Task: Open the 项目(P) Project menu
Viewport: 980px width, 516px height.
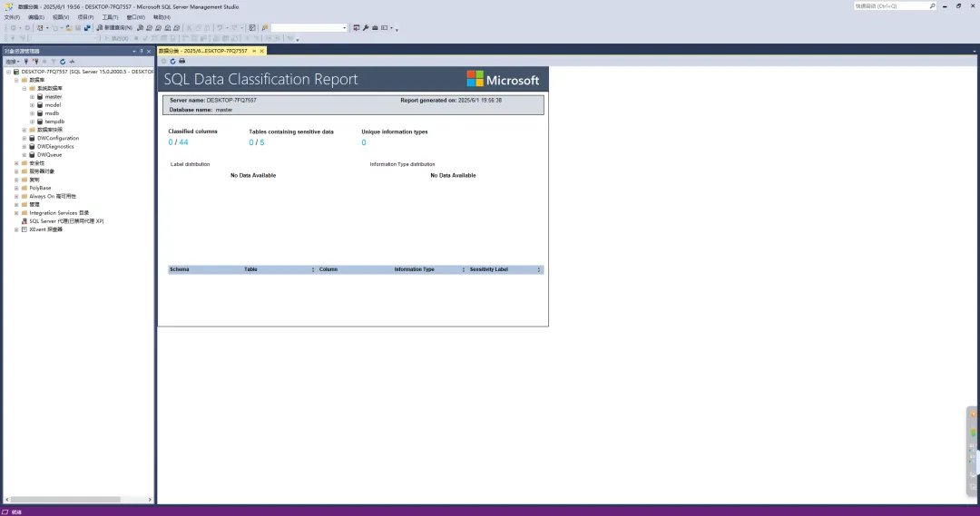Action: [x=85, y=17]
